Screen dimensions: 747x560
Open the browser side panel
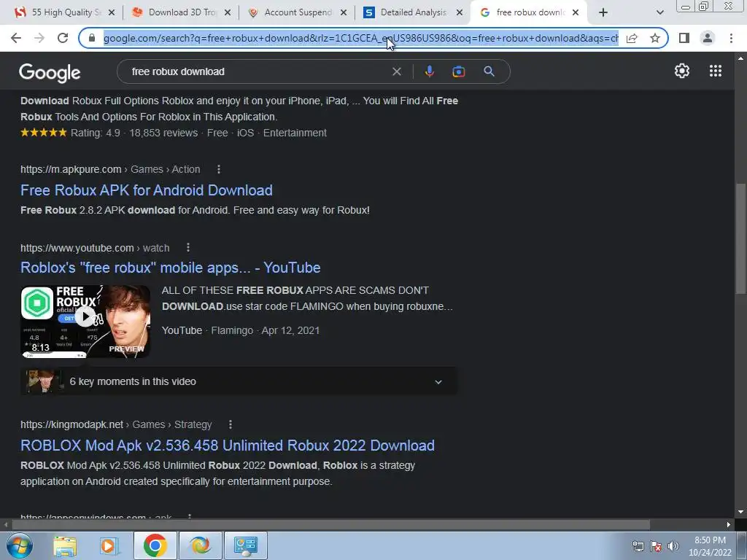[x=684, y=38]
